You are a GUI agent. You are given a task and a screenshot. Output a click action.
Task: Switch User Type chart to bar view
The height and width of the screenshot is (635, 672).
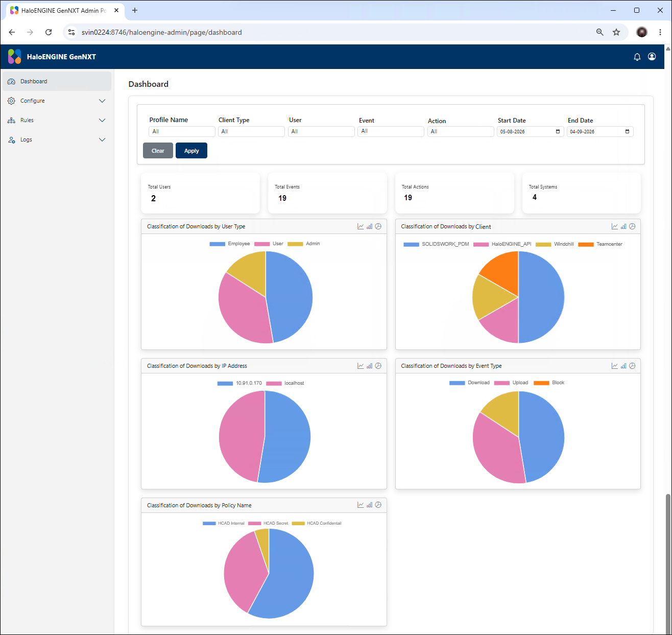[x=369, y=226]
